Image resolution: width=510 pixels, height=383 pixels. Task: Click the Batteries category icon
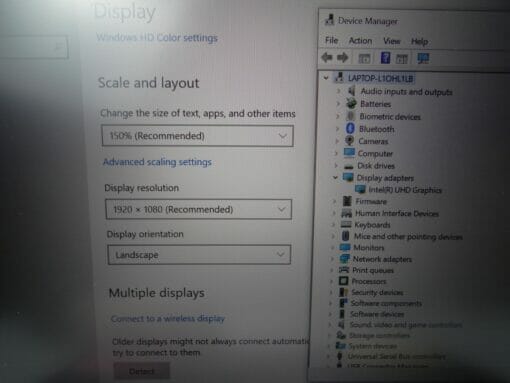[x=351, y=103]
